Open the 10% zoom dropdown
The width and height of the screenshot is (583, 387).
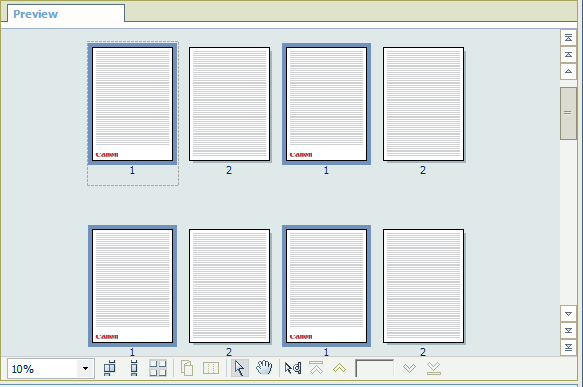(x=86, y=369)
